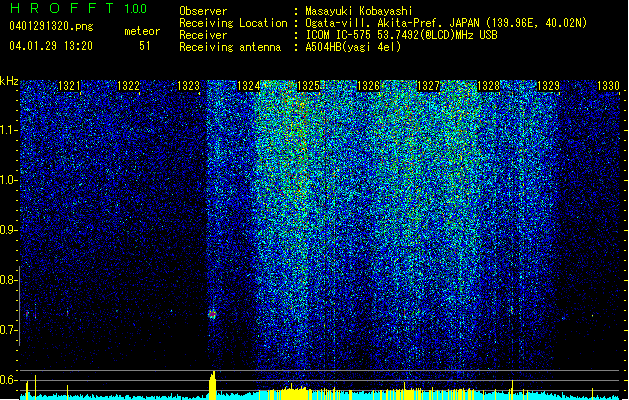The height and width of the screenshot is (400, 629).
Task: Click the 1329 time marker
Action: point(548,86)
